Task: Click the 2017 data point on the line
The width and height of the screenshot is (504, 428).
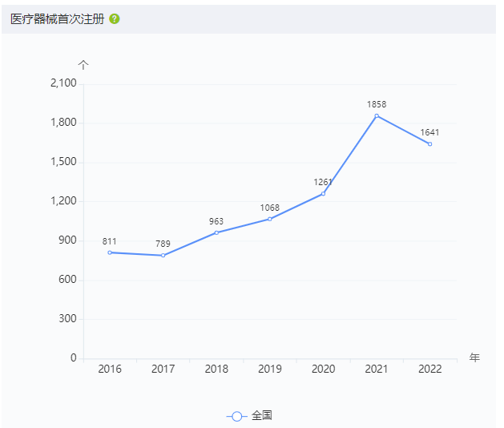Action: click(163, 256)
